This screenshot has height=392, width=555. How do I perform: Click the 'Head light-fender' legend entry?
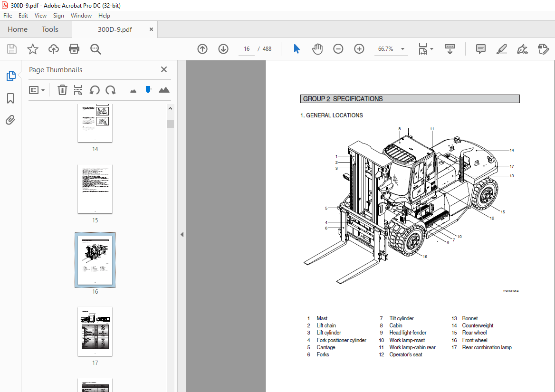408,333
